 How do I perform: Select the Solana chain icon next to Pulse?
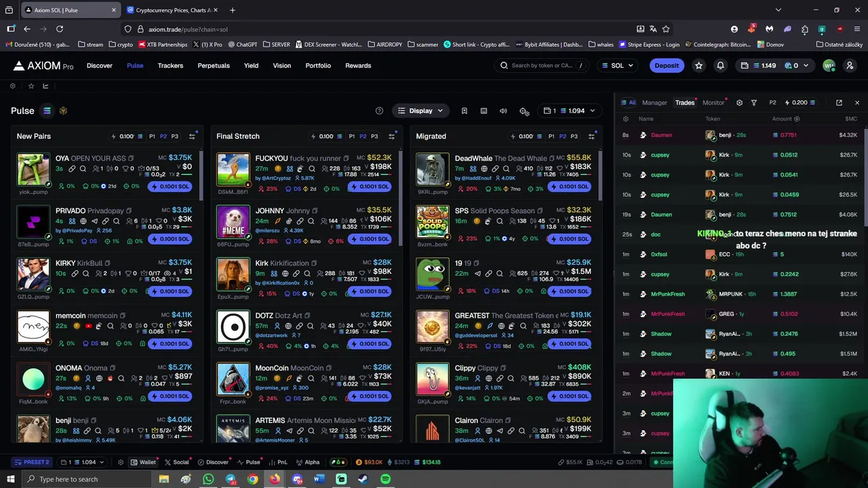click(x=47, y=110)
